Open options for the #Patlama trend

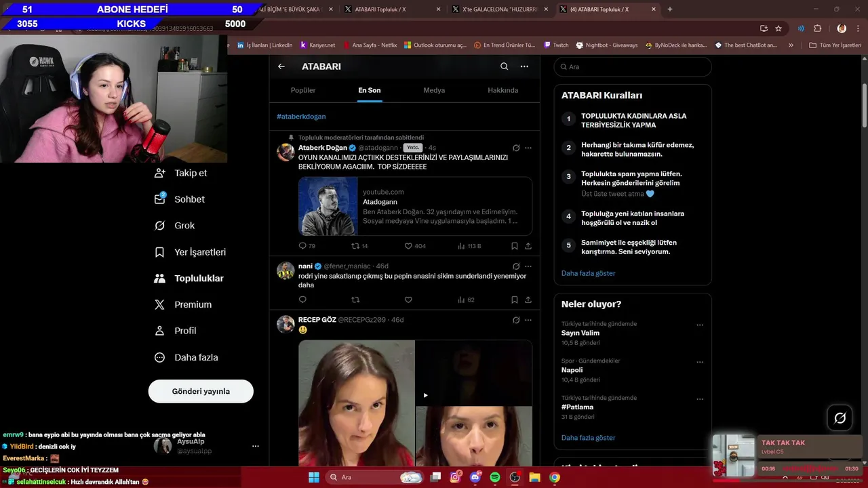pos(700,399)
